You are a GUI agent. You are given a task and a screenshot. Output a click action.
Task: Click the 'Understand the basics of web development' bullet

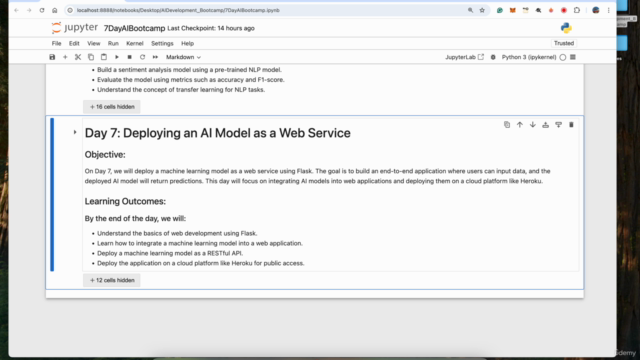coord(177,233)
